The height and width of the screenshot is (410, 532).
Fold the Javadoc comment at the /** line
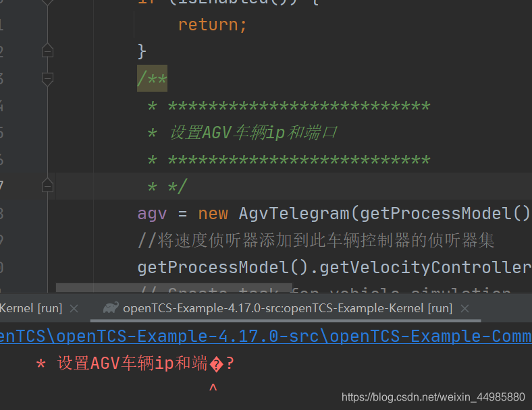[x=47, y=79]
